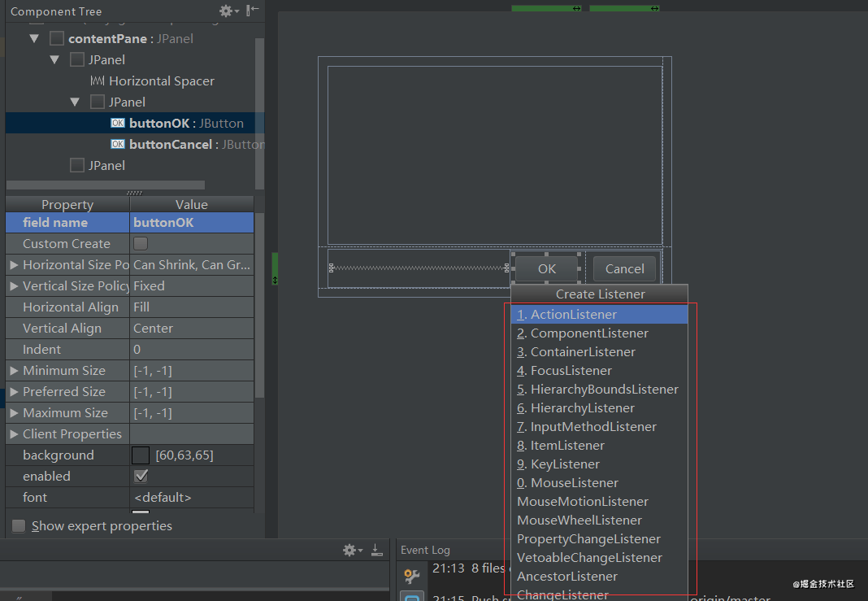Choose KeyListener from the popup
868x601 pixels.
(599, 464)
